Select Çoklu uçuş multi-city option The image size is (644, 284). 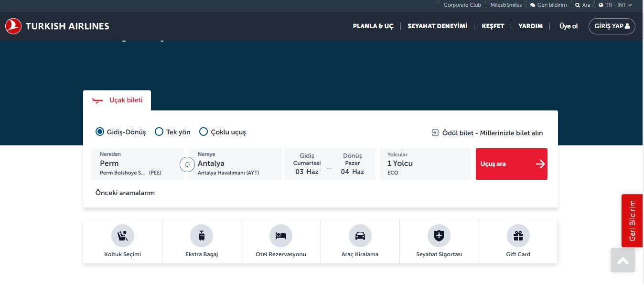point(204,132)
